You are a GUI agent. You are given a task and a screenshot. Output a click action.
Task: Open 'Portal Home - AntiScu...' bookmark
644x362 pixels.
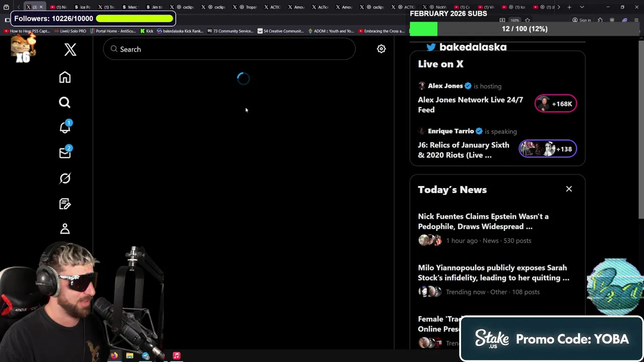(x=113, y=31)
